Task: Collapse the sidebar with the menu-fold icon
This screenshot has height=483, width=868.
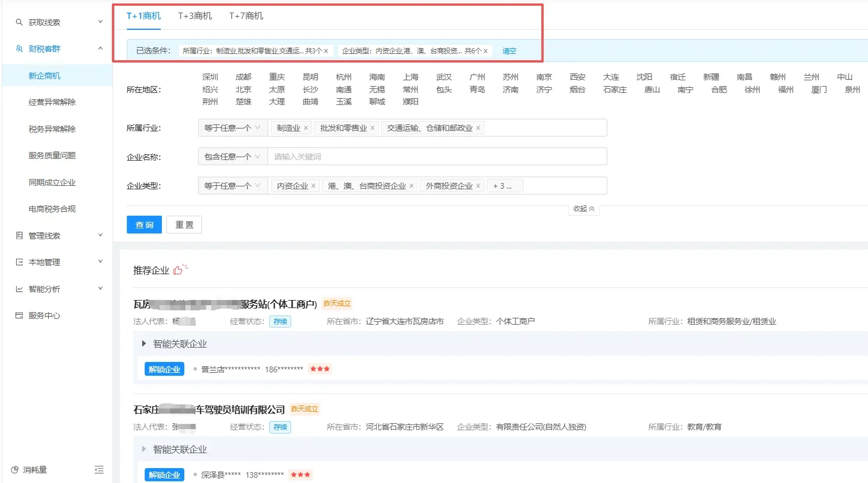Action: click(x=99, y=470)
